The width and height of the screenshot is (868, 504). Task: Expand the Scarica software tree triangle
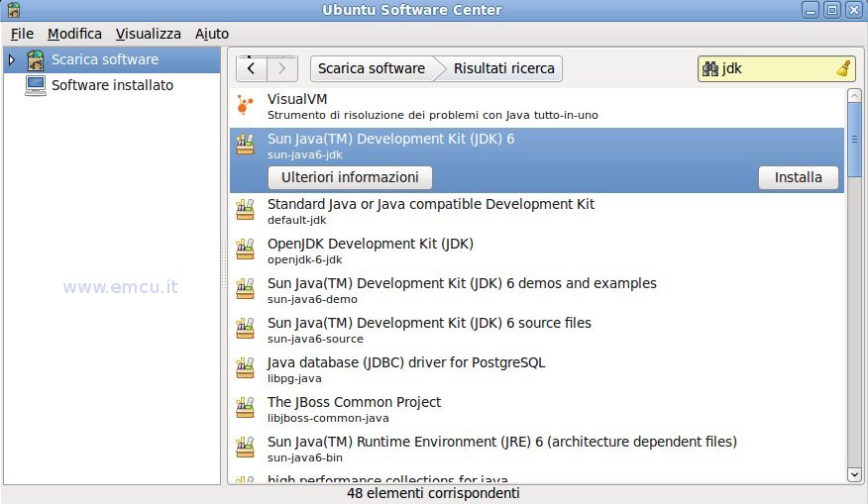tap(12, 59)
